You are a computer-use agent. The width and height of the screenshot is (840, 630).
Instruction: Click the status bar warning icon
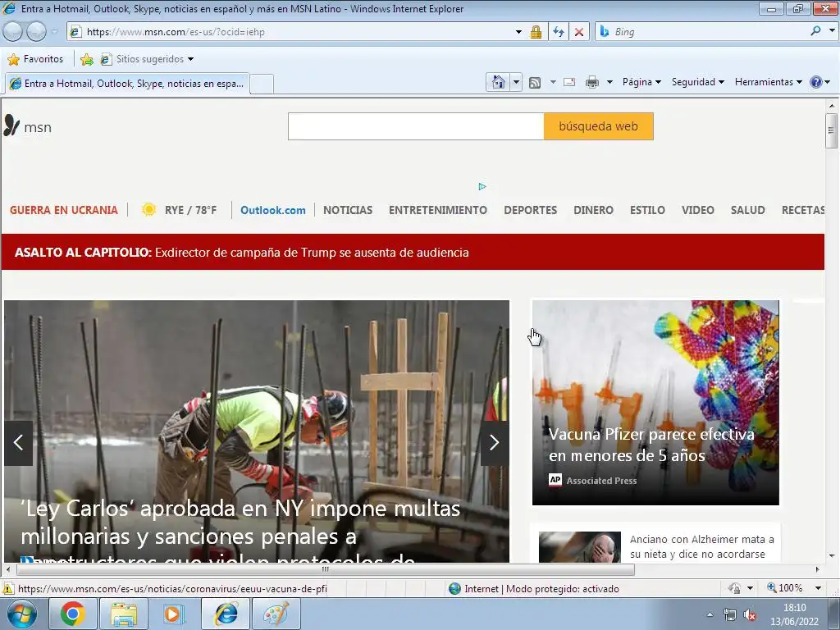(x=8, y=589)
